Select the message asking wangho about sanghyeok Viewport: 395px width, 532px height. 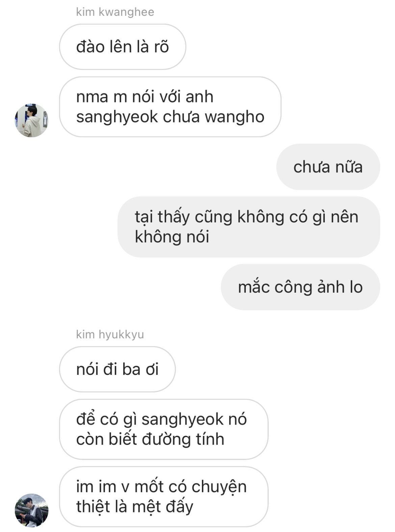(170, 107)
